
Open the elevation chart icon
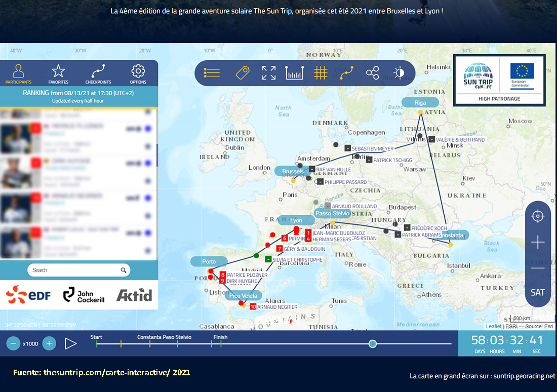tap(295, 73)
